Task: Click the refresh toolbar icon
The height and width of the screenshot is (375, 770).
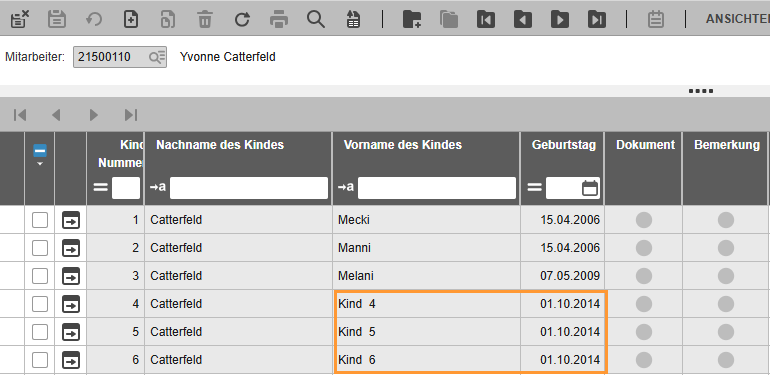Action: coord(242,19)
